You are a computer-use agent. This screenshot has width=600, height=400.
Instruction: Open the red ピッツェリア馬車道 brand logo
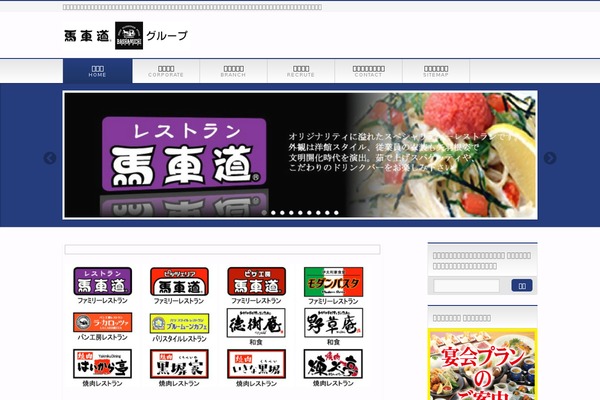[x=179, y=281]
